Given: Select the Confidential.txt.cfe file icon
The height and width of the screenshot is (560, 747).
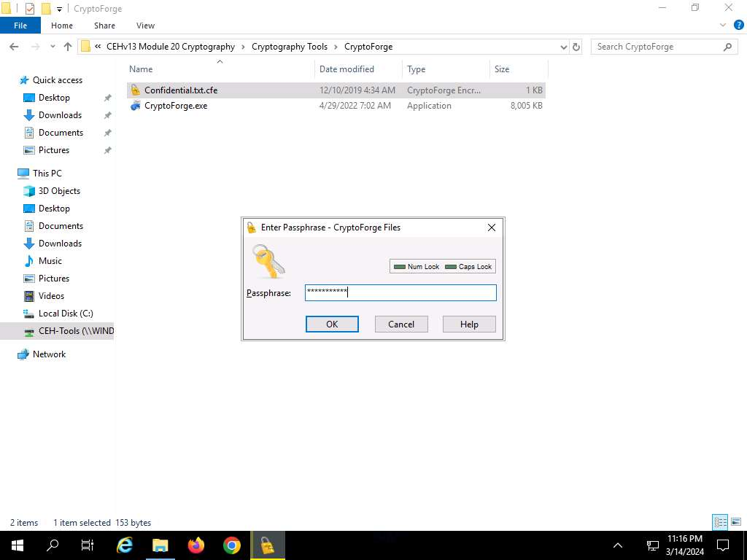Looking at the screenshot, I should pyautogui.click(x=135, y=90).
